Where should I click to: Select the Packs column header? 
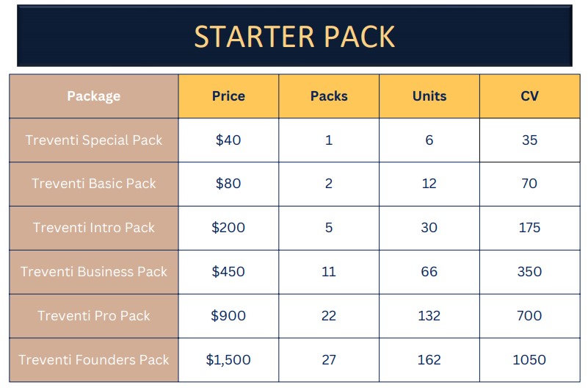tap(329, 96)
